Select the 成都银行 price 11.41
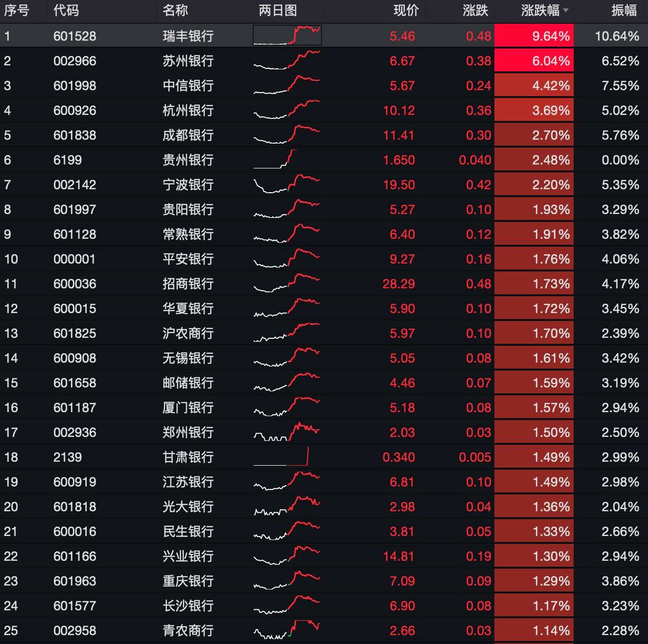The image size is (648, 644). pos(398,135)
